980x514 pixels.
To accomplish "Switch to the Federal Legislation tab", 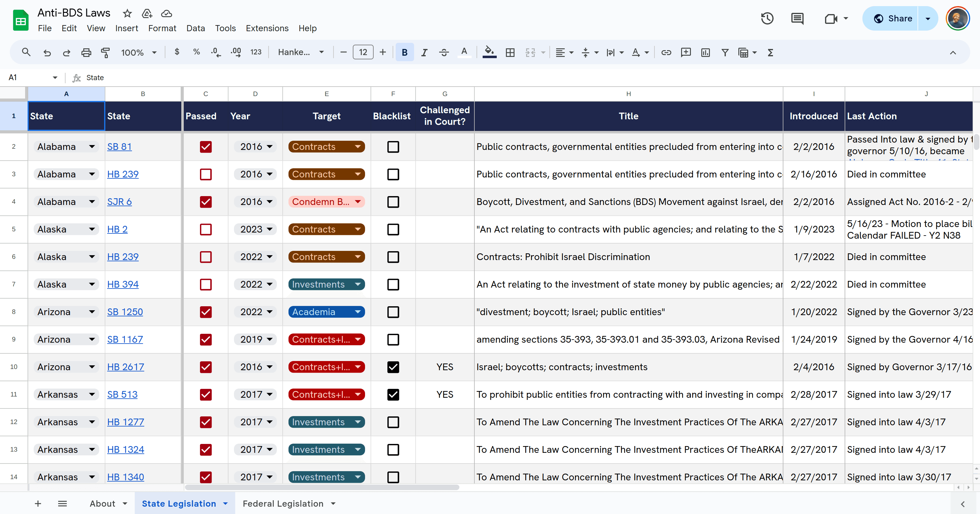I will 283,503.
